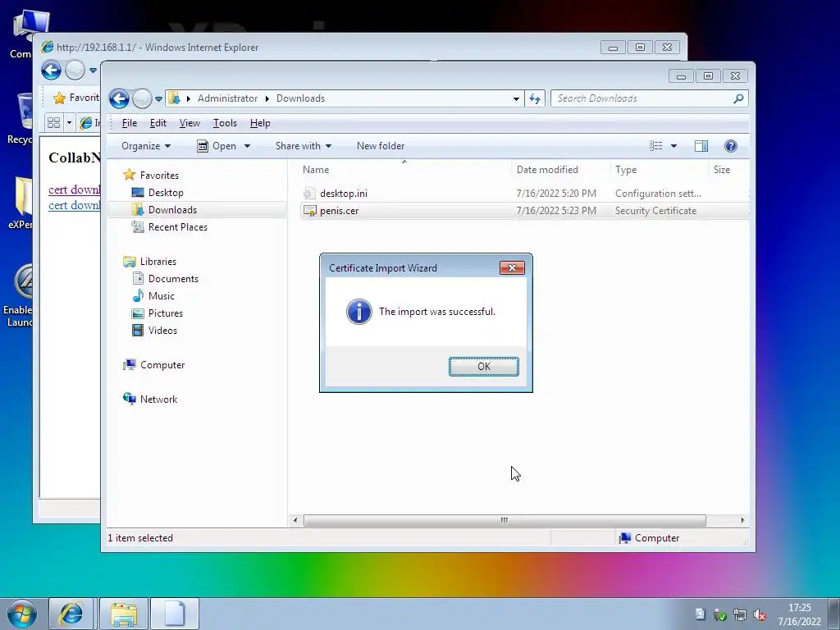Click the Downloads breadcrumb segment
Viewport: 840px width, 630px height.
tap(300, 98)
